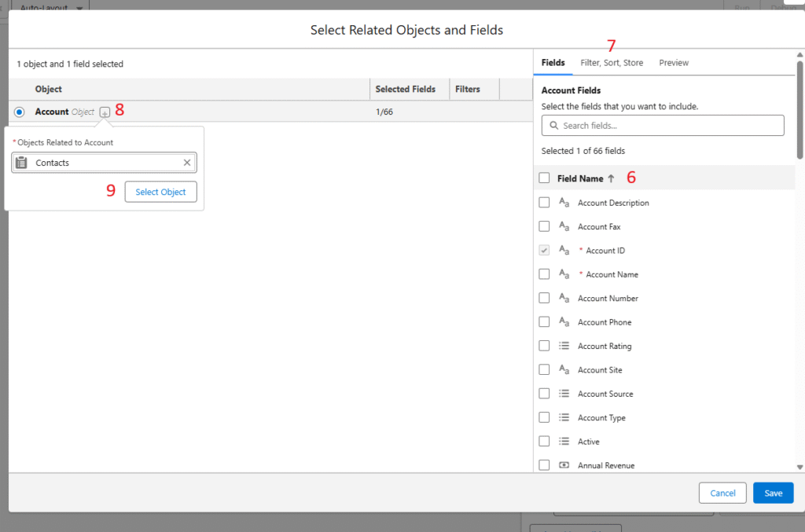Toggle the select-all Field Name checkbox

544,178
